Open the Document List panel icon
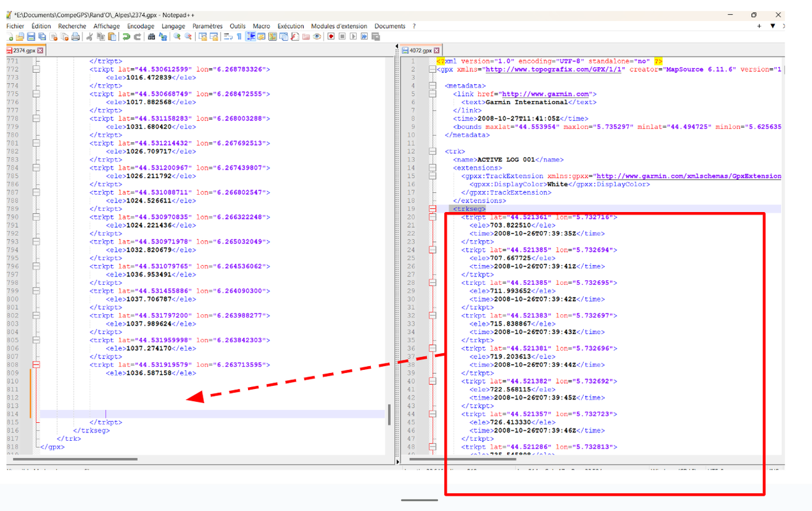Image resolution: width=812 pixels, height=511 pixels. (x=283, y=37)
